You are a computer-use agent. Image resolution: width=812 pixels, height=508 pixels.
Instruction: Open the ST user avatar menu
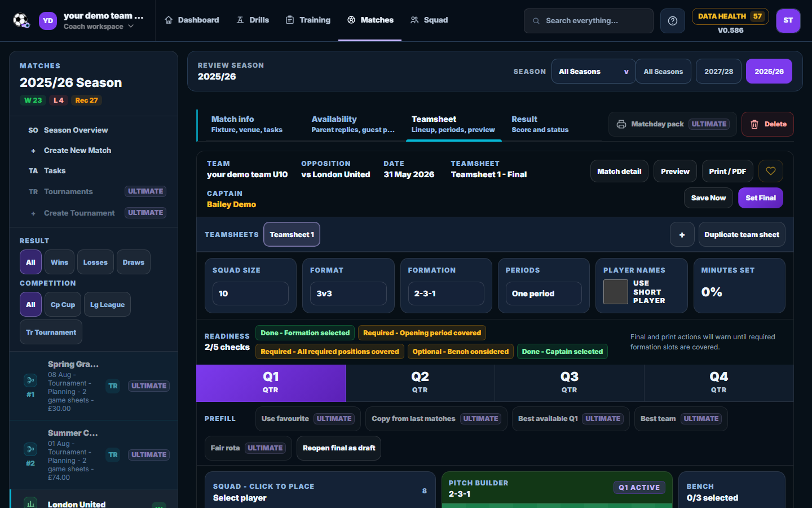(788, 21)
